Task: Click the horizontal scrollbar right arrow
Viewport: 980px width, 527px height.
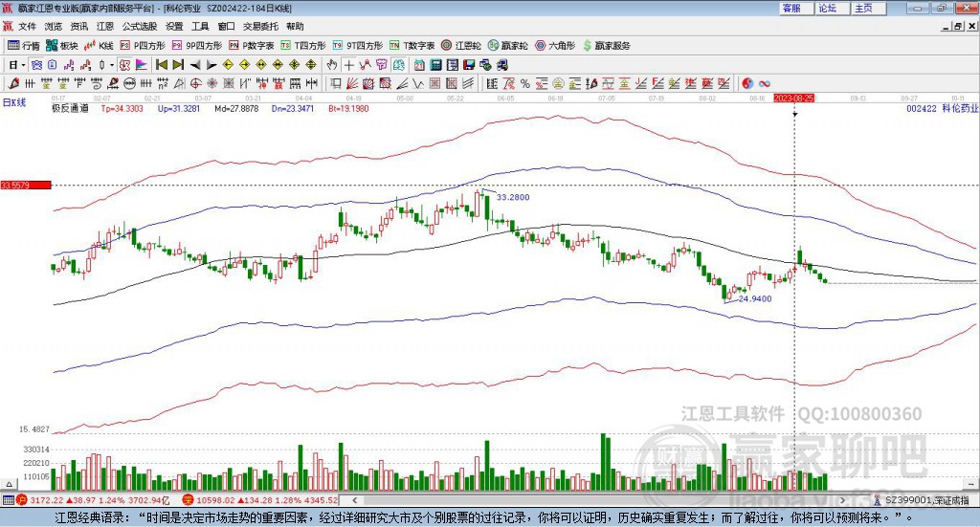Action: (x=842, y=500)
